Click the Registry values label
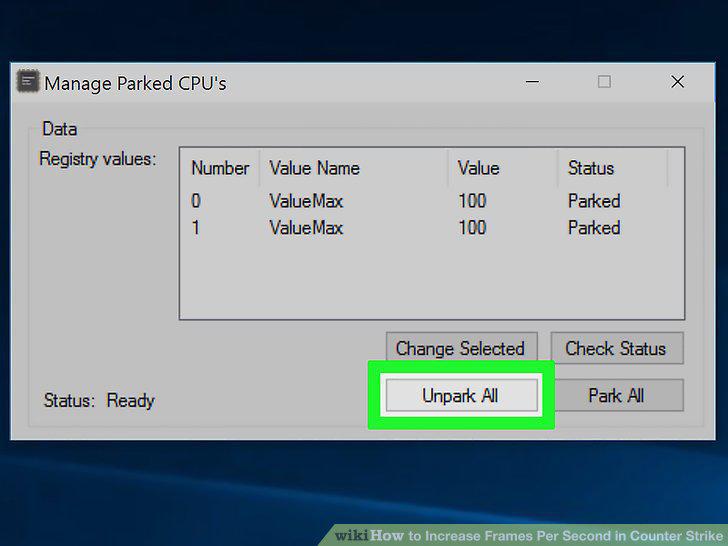This screenshot has width=728, height=546. click(x=98, y=159)
